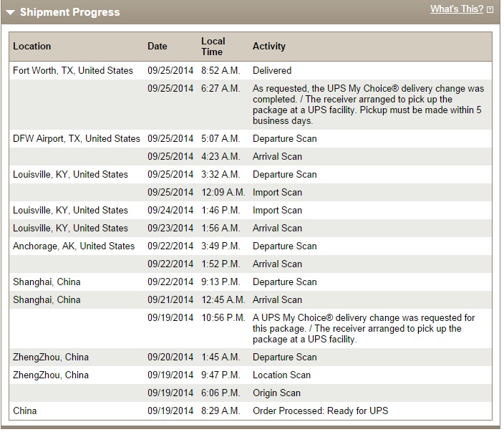Open the What's This? help link

457,9
